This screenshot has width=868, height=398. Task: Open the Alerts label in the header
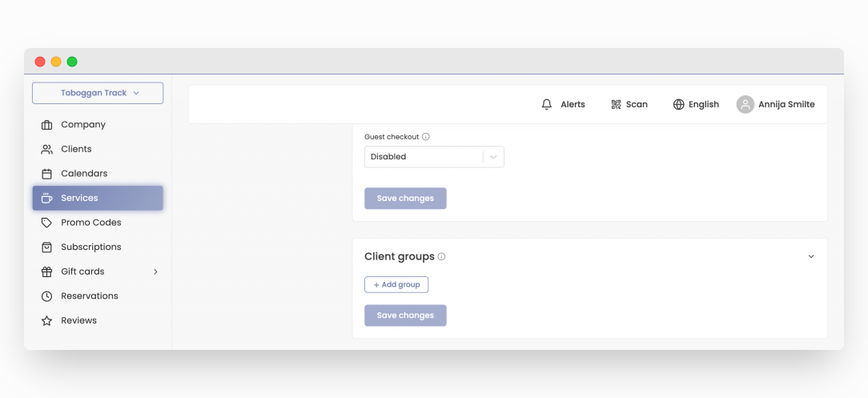coord(573,104)
